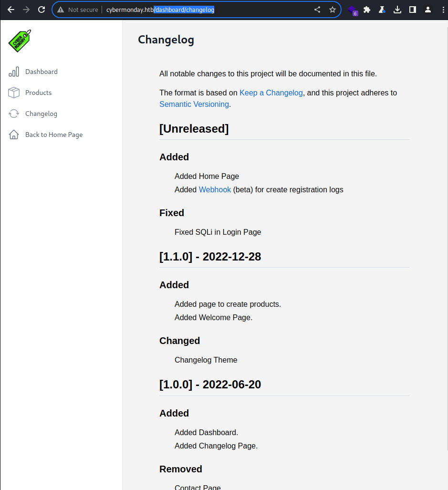Toggle the browser side panel icon

click(x=413, y=10)
